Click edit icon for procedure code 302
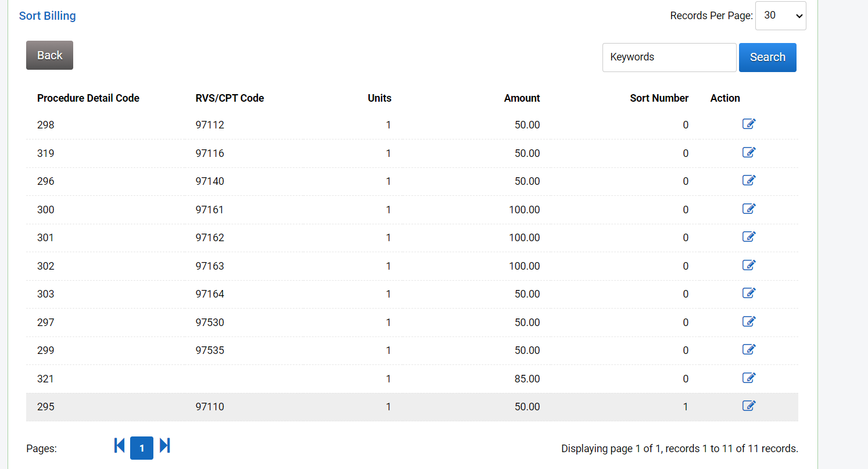Image resolution: width=868 pixels, height=469 pixels. point(749,265)
